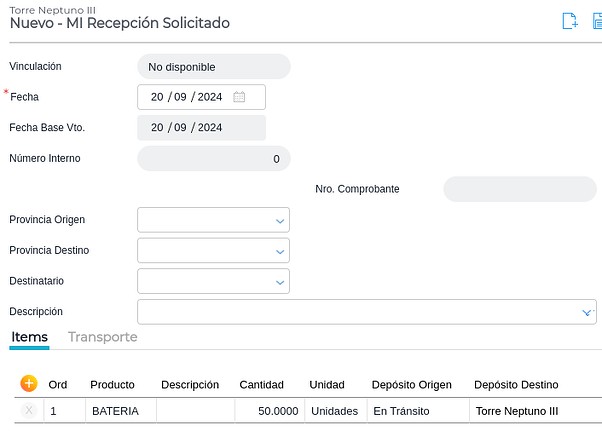
Task: Select the Items tab
Action: pos(29,337)
